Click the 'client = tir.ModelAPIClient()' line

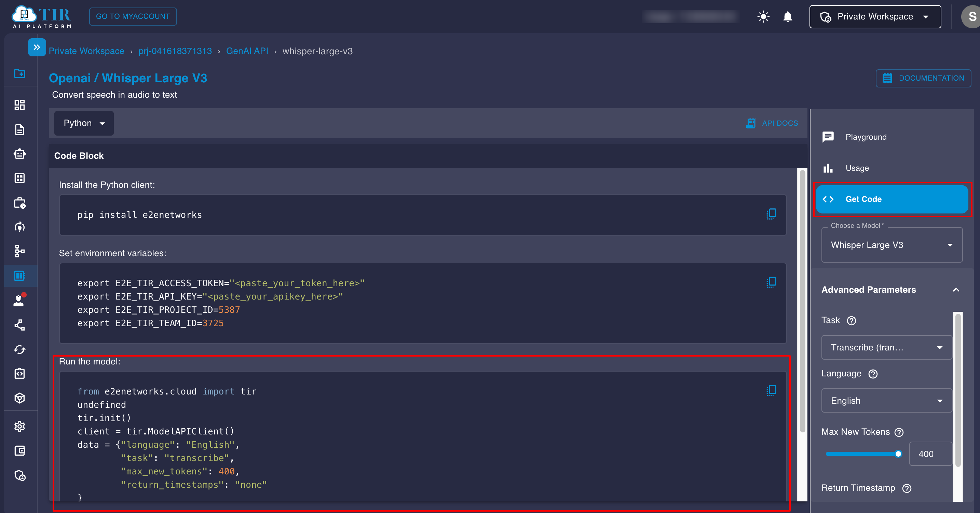click(x=155, y=431)
